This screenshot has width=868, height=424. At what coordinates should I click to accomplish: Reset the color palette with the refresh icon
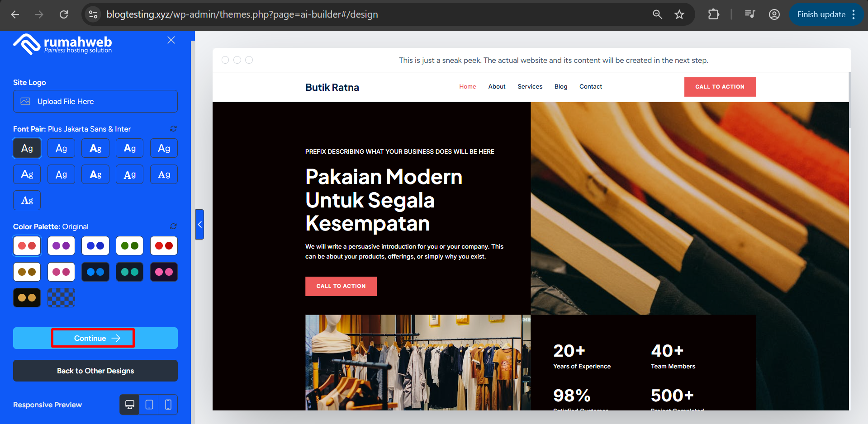(x=173, y=226)
